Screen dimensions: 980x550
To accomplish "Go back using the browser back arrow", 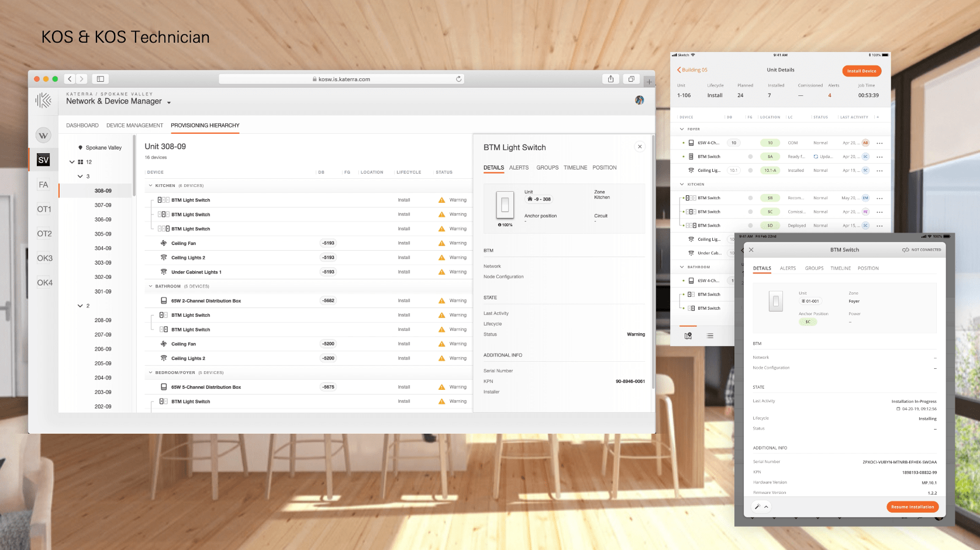I will point(70,79).
